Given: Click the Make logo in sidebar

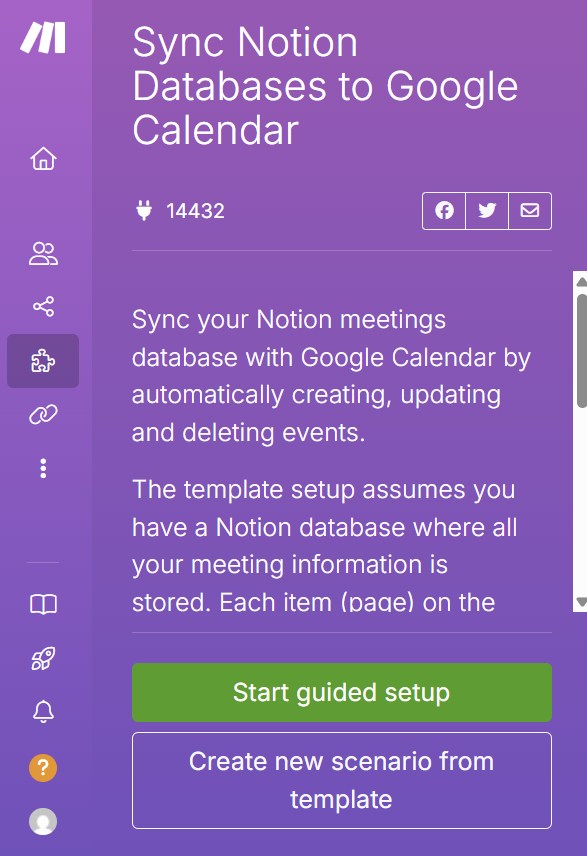Looking at the screenshot, I should coord(43,38).
